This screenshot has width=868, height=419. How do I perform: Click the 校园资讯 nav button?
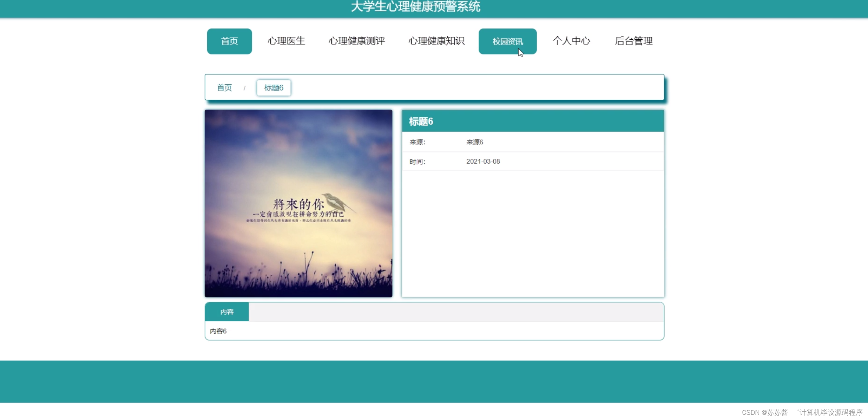(x=507, y=41)
